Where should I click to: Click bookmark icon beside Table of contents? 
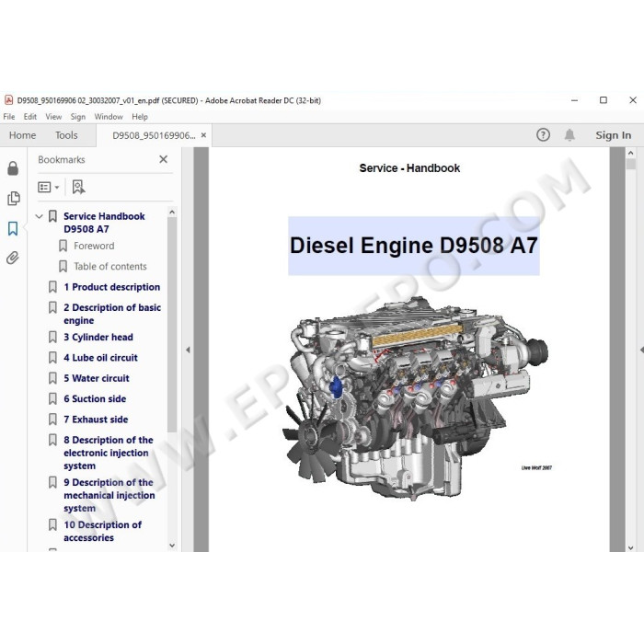click(63, 266)
